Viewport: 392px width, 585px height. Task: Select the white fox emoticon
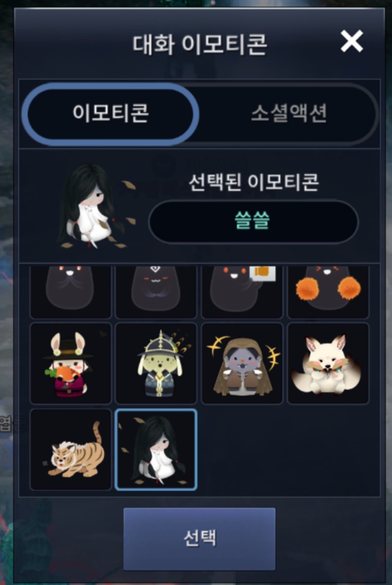click(328, 364)
